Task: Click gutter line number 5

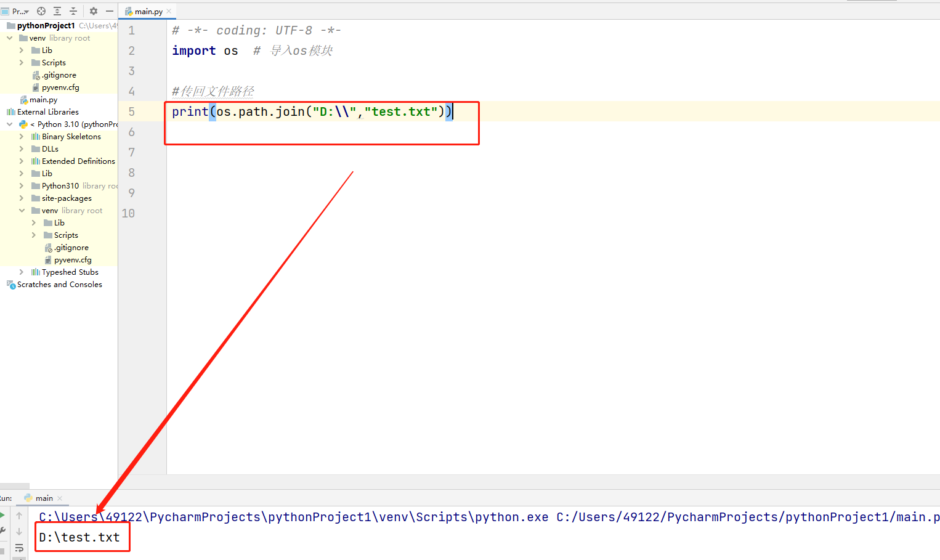Action: pos(131,112)
